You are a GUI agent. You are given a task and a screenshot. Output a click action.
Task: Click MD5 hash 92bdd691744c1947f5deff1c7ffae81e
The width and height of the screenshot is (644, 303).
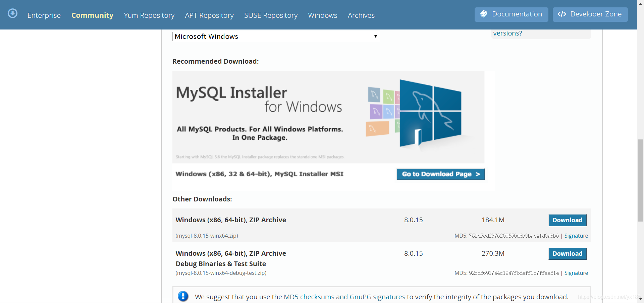pyautogui.click(x=514, y=273)
